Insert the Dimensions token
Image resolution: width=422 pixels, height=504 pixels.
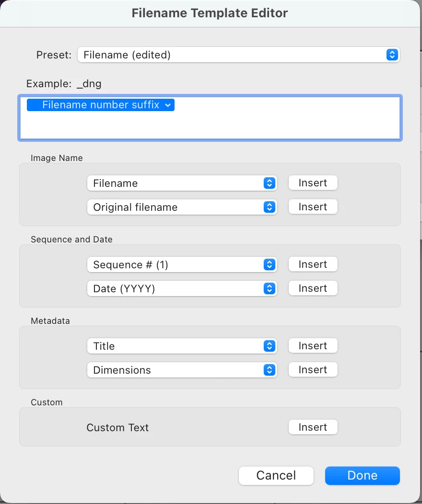point(313,370)
